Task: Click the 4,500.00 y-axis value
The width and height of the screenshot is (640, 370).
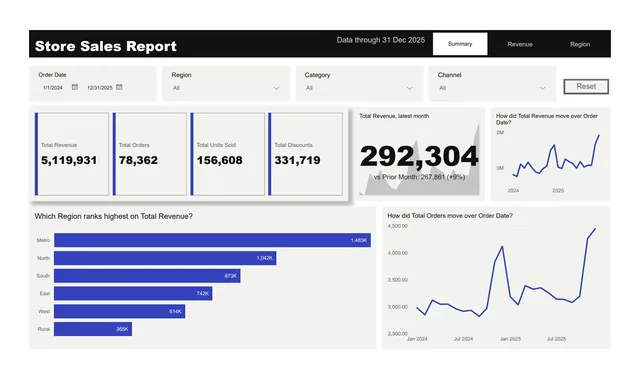Action: tap(398, 226)
